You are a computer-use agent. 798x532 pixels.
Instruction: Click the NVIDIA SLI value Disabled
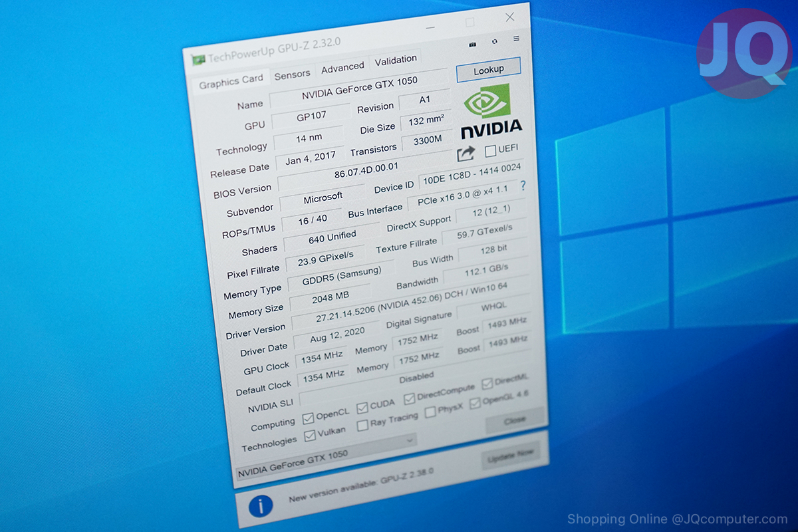tap(416, 378)
